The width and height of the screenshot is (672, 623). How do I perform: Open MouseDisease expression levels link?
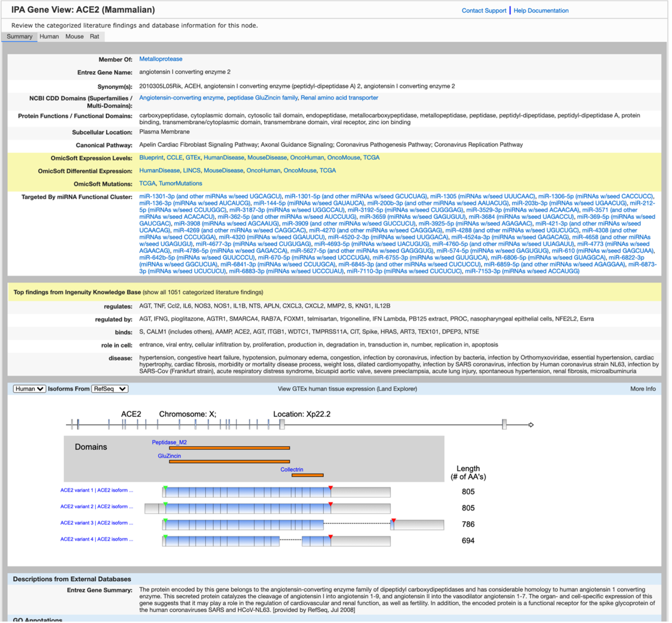pos(267,158)
